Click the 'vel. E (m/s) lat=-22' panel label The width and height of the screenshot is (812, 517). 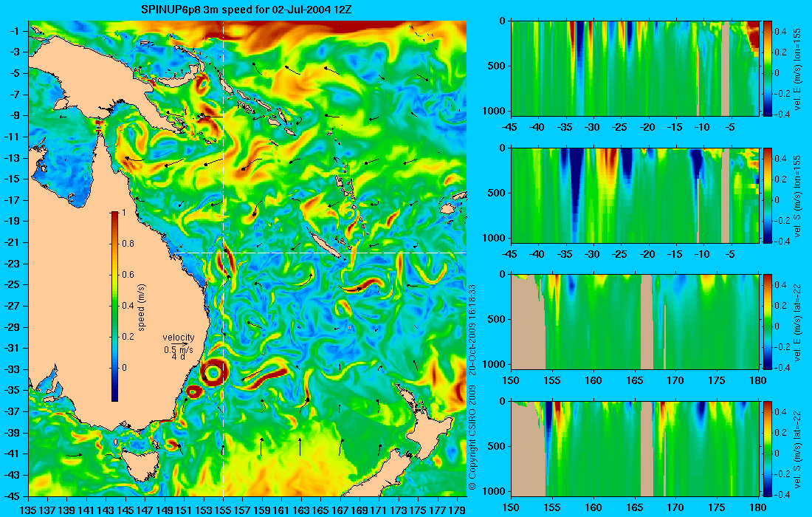pos(798,323)
